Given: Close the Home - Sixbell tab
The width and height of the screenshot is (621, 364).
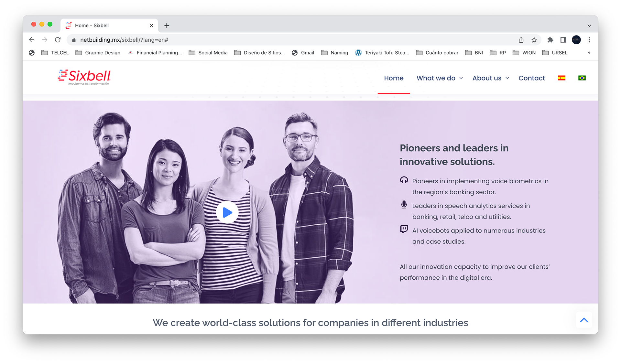Looking at the screenshot, I should point(151,26).
